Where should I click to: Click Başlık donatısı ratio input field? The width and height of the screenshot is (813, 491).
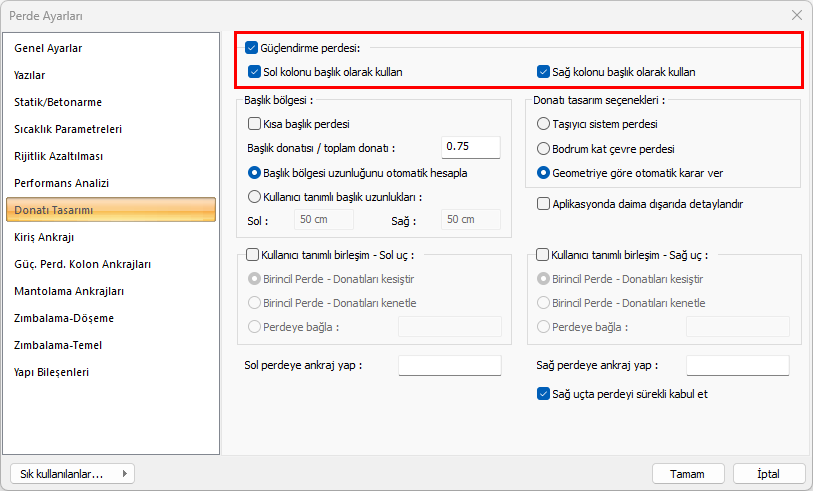point(471,147)
